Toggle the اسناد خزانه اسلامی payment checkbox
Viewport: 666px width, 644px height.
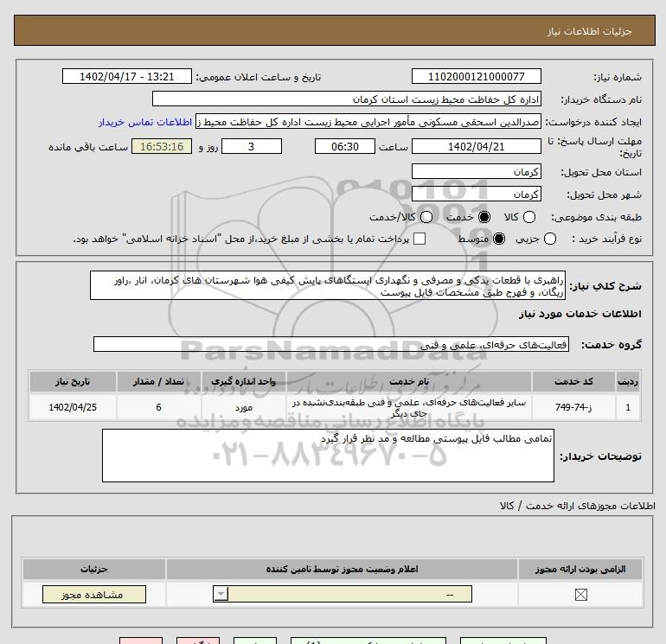pyautogui.click(x=419, y=239)
